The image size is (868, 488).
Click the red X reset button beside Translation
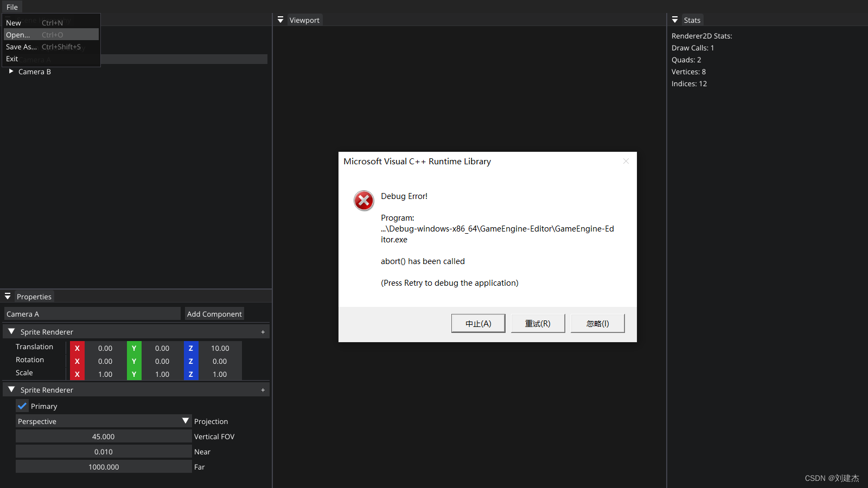[x=77, y=348]
